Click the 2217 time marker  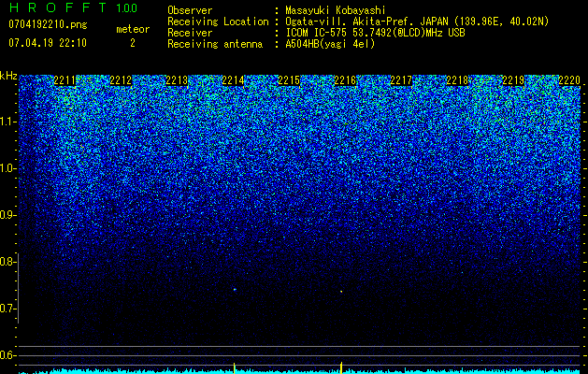401,80
